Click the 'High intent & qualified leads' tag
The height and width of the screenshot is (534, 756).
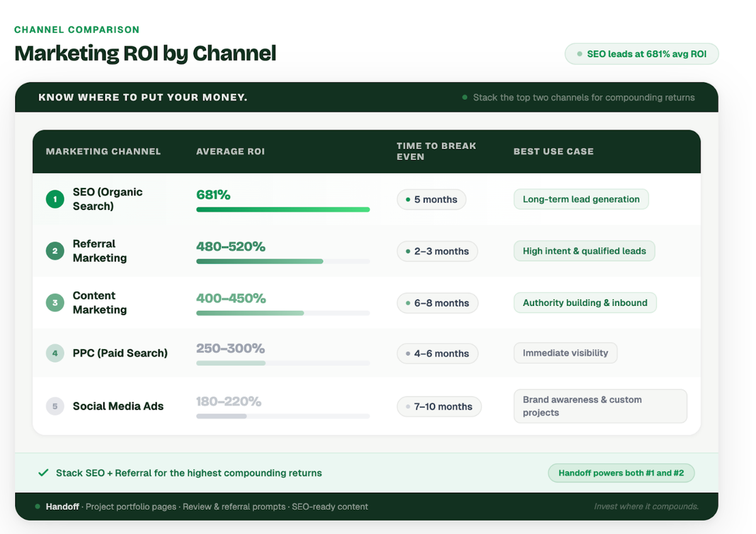coord(584,251)
